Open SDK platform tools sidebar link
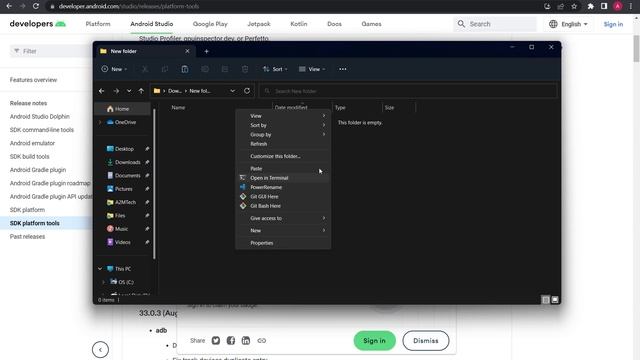 (x=35, y=223)
